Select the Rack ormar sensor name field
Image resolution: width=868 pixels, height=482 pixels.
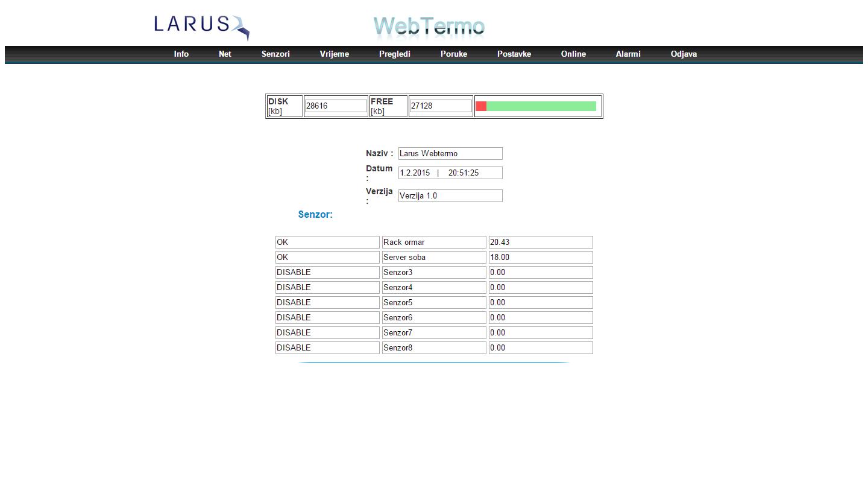click(x=433, y=243)
